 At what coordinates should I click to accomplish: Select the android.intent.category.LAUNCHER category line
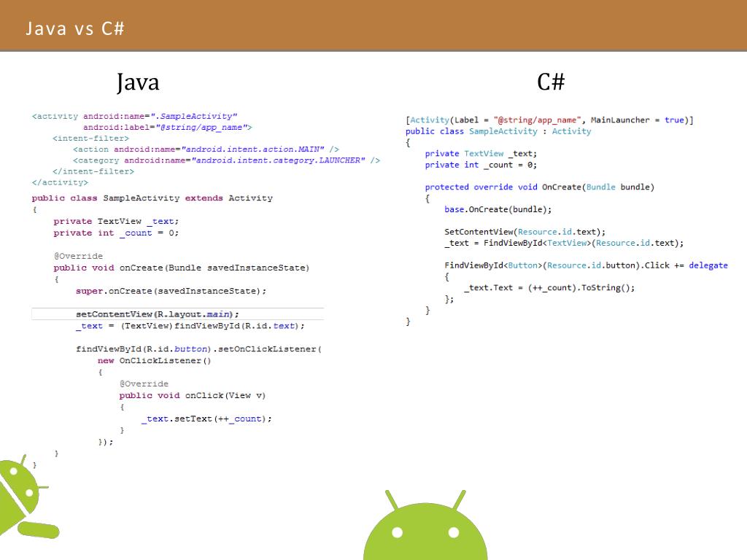(226, 160)
